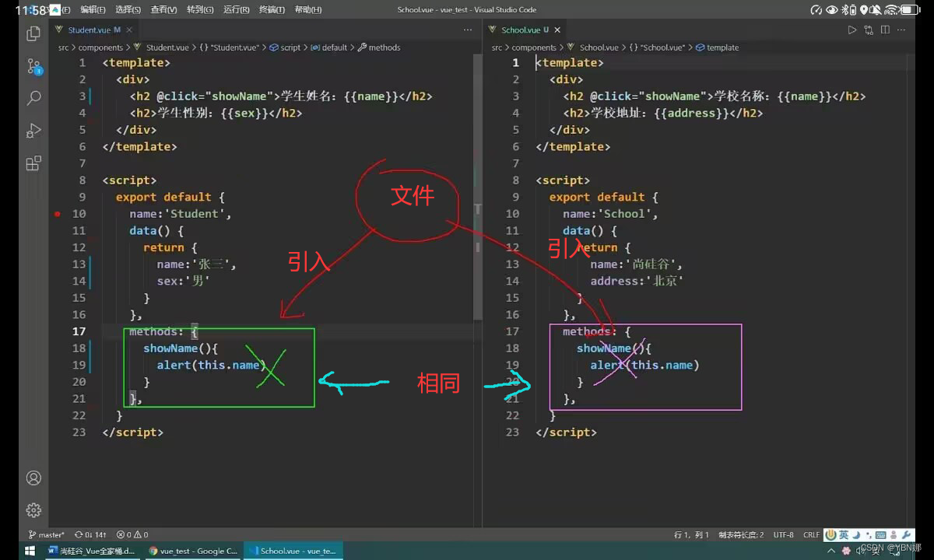Open the Explorer view in the Activity Bar
934x560 pixels.
click(x=33, y=34)
